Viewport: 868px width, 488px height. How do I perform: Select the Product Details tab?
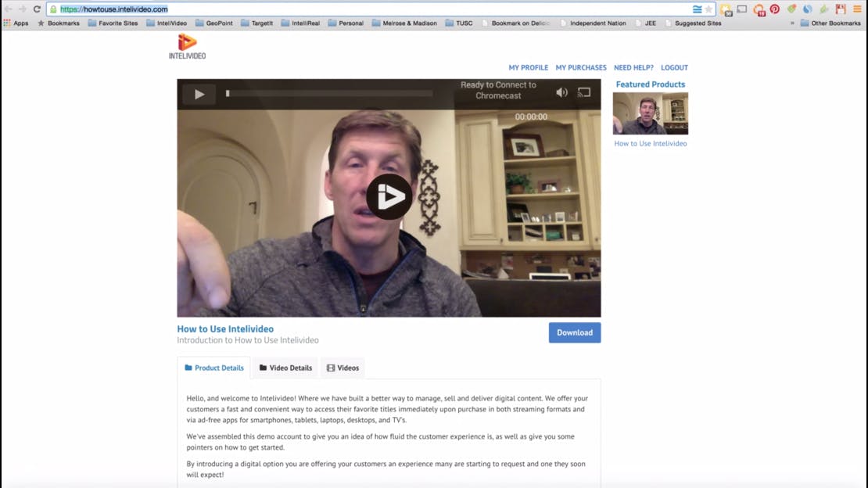click(x=213, y=368)
